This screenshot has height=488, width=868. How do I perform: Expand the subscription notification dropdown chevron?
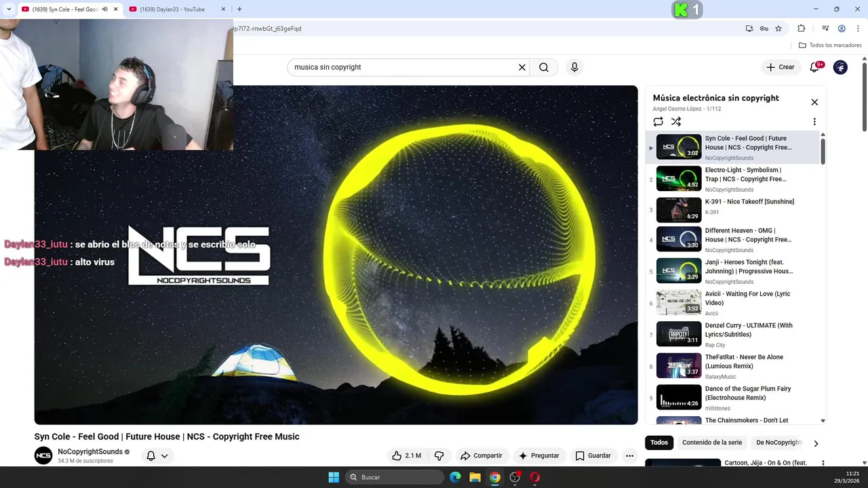pyautogui.click(x=164, y=456)
